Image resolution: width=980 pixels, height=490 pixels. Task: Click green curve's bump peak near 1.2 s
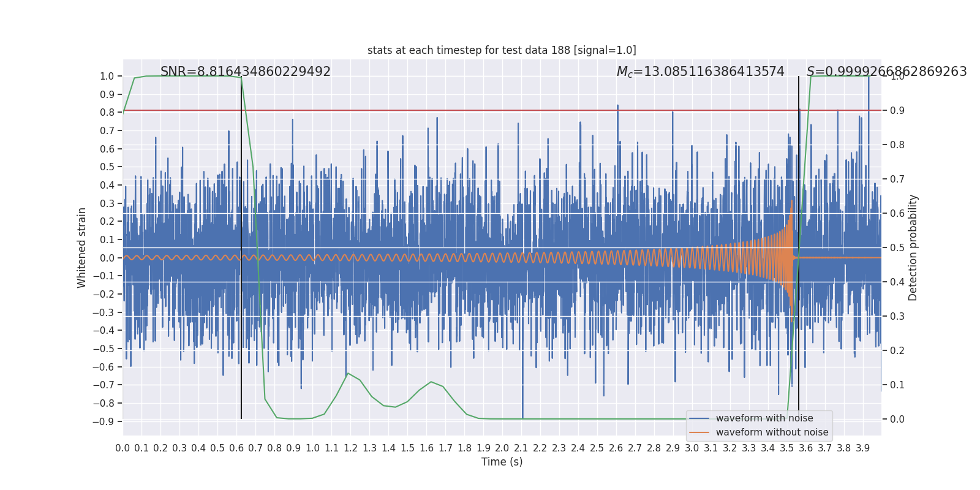coord(348,373)
